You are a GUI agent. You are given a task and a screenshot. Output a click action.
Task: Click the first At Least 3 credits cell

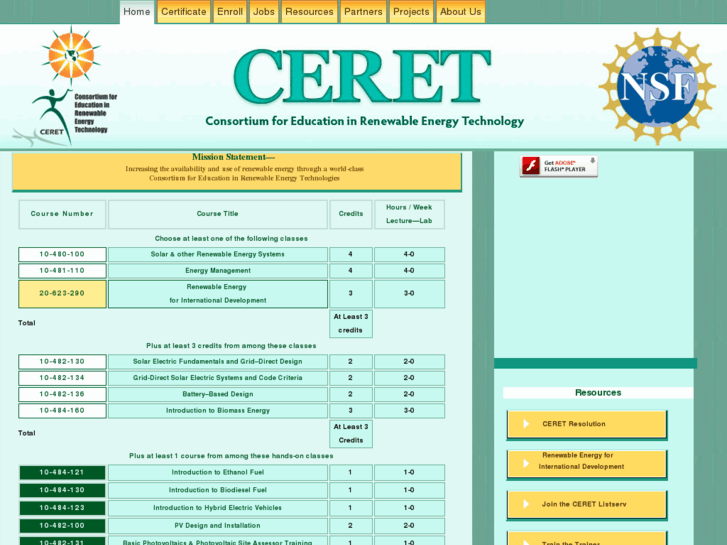pos(351,323)
